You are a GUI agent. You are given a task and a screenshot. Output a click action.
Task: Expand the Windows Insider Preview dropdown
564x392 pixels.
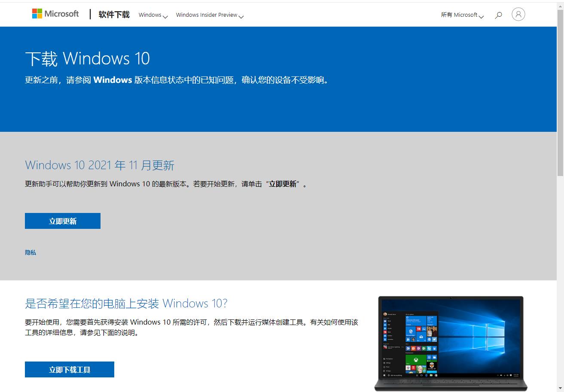click(210, 15)
